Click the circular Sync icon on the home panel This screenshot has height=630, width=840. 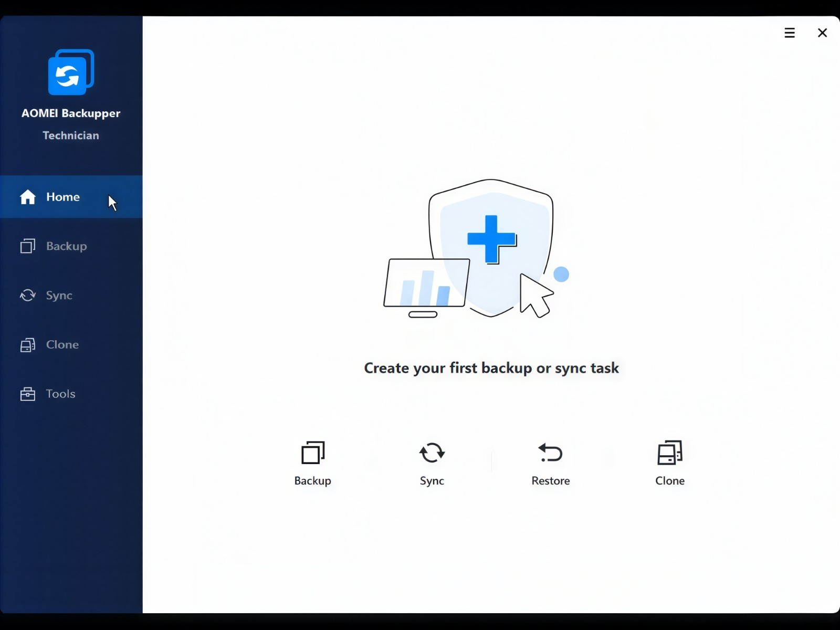point(432,453)
